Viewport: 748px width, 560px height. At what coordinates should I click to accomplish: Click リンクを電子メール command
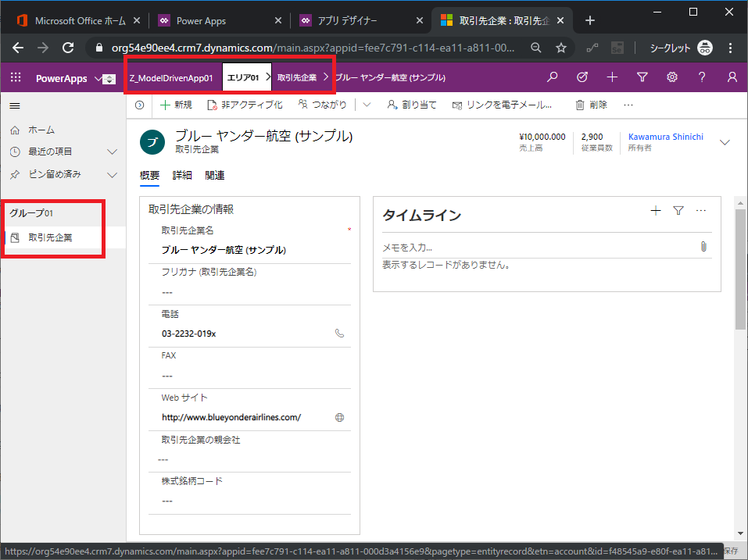pyautogui.click(x=502, y=105)
